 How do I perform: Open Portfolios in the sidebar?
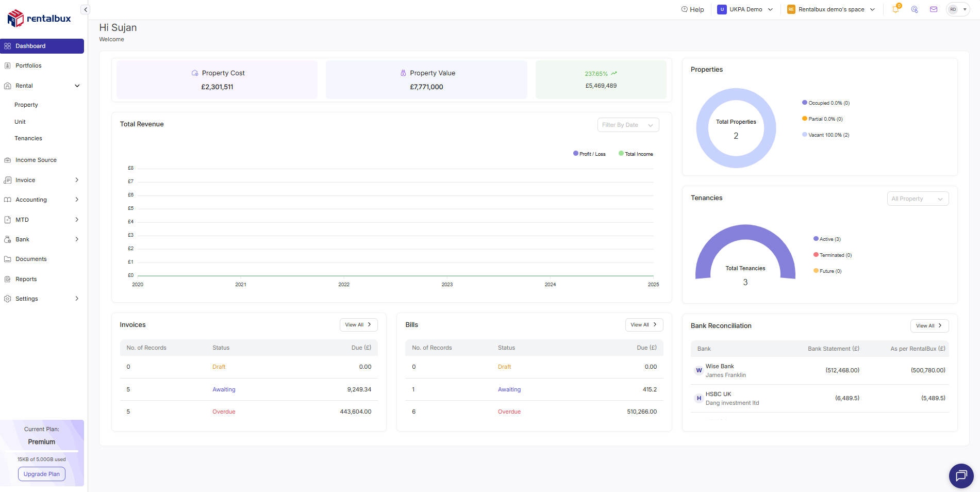[x=28, y=65]
